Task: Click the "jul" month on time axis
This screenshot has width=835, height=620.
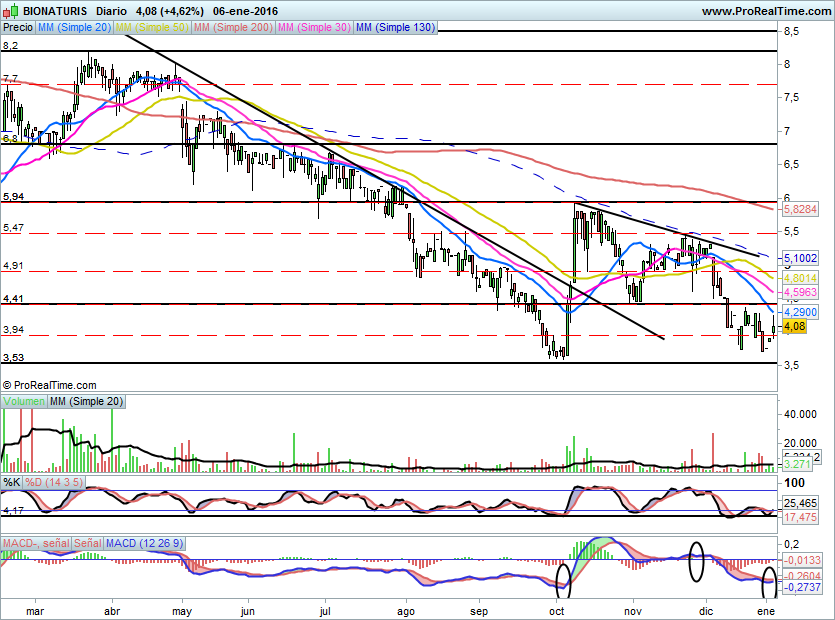Action: [x=325, y=611]
